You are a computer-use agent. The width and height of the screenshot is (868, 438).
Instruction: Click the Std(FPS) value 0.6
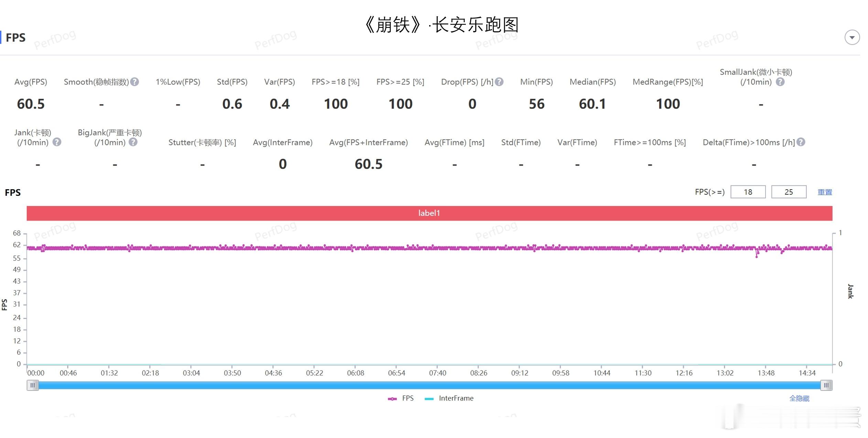point(232,104)
